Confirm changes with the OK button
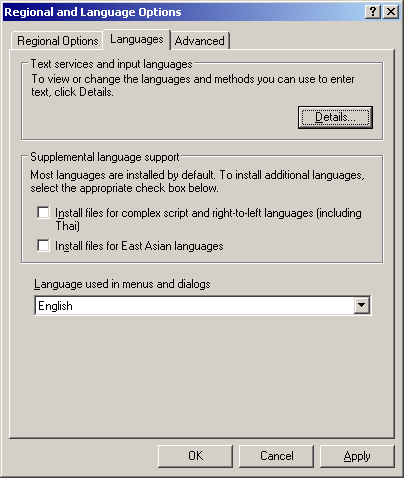Viewport: 404px width, 478px height. click(x=195, y=456)
